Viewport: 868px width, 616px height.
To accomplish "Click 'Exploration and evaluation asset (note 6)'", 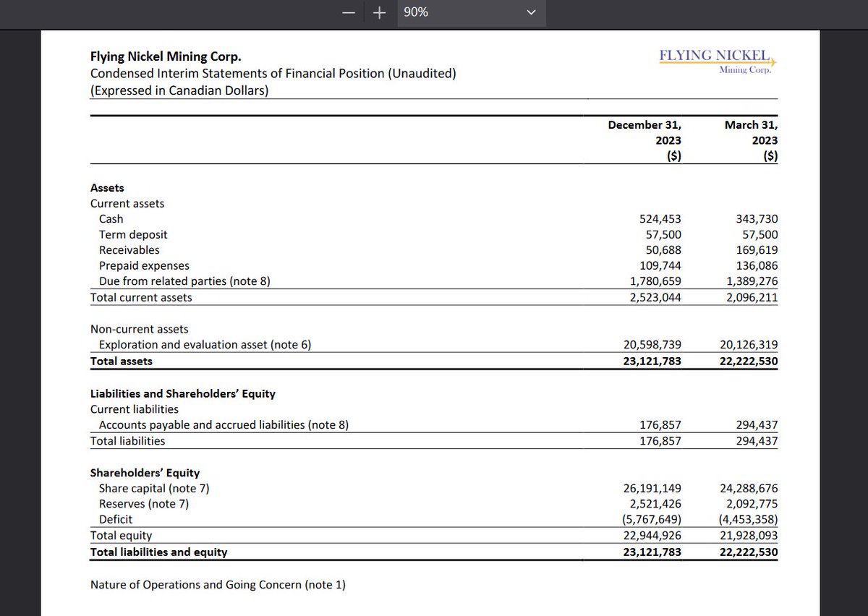I will [205, 345].
